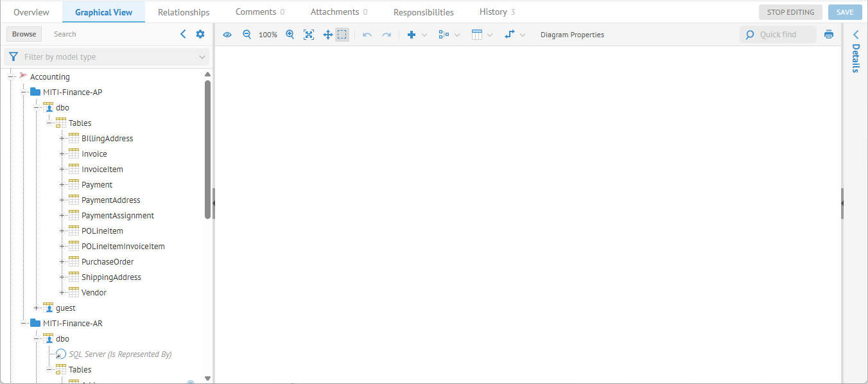Click the zoom in magnifier icon
868x384 pixels.
(290, 35)
